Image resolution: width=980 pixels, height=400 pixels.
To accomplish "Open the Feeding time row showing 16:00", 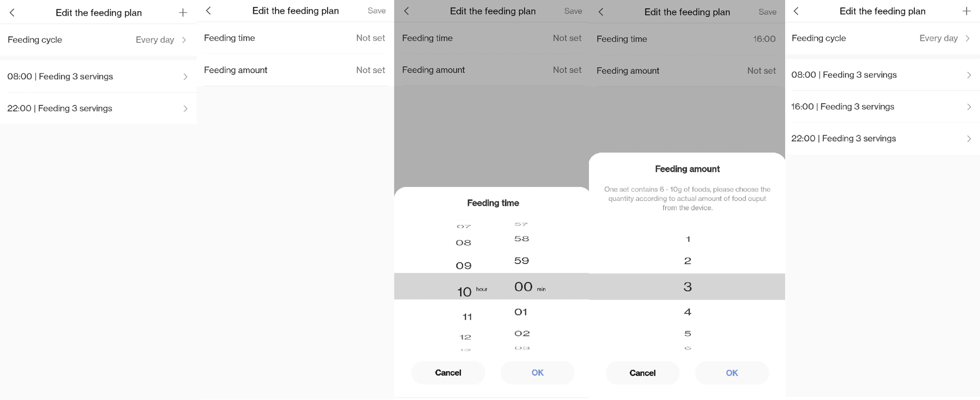I will pos(686,39).
